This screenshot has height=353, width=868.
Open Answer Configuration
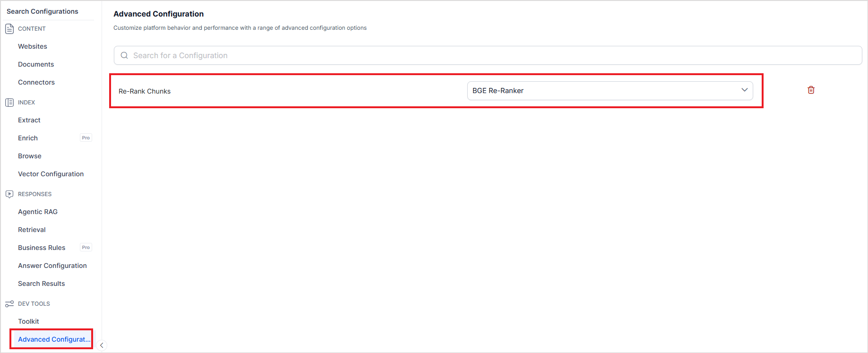[x=52, y=266]
